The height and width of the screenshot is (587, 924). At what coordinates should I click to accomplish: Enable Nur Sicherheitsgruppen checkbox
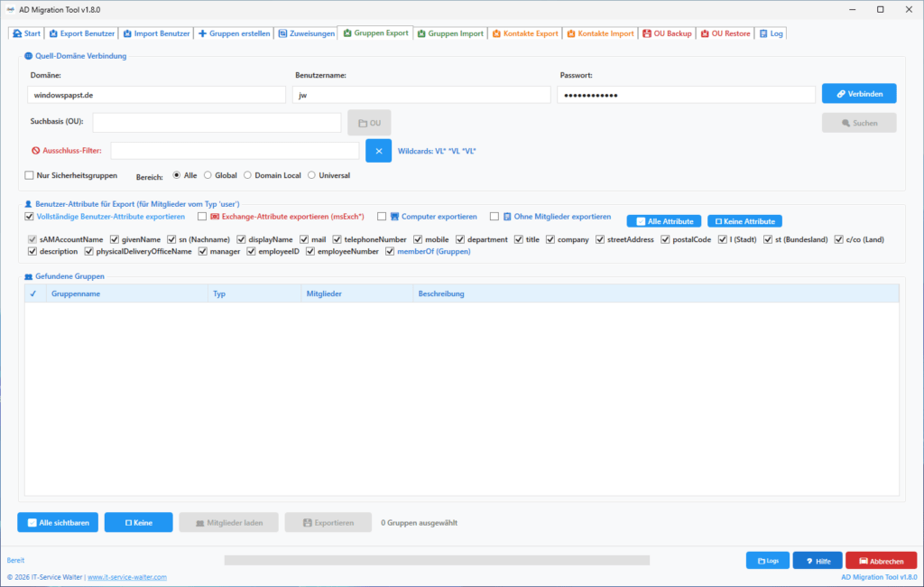pos(29,175)
